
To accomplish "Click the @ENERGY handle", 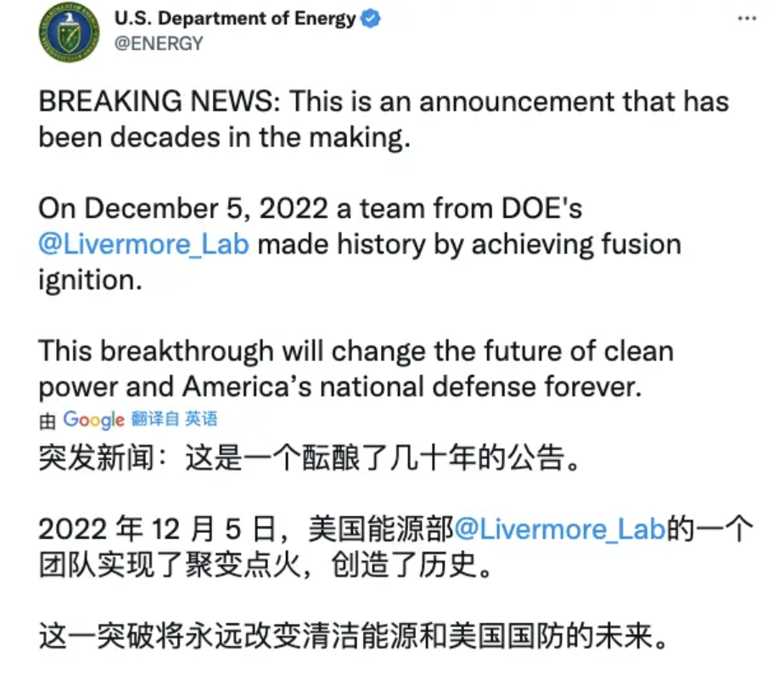I will coord(159,43).
